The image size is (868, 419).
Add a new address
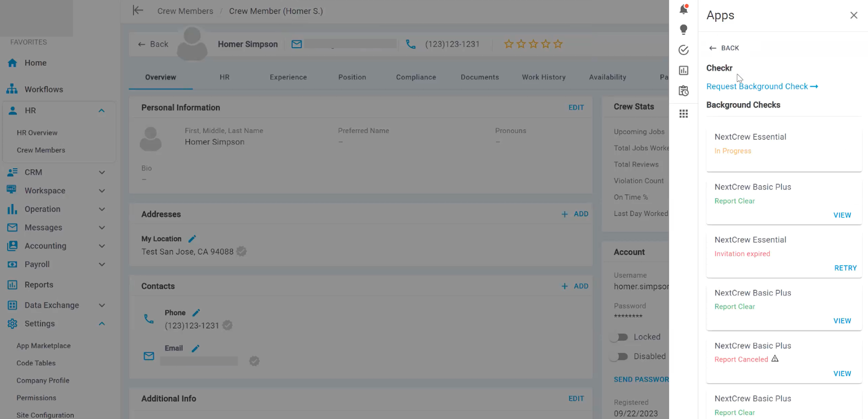(x=575, y=214)
